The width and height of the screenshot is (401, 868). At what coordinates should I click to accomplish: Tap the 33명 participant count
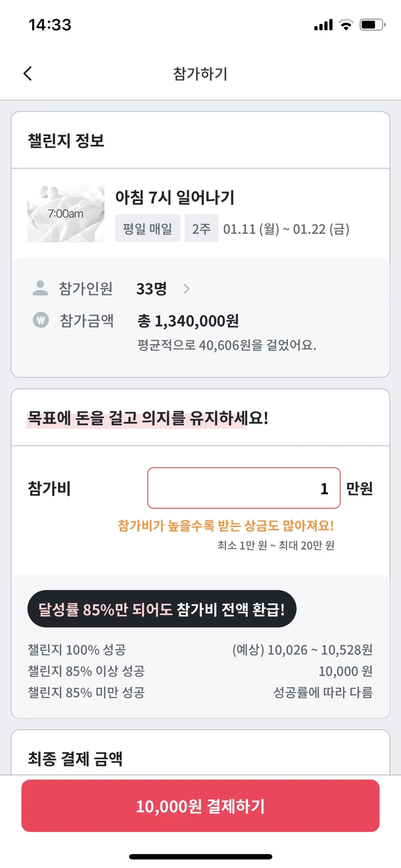click(151, 289)
